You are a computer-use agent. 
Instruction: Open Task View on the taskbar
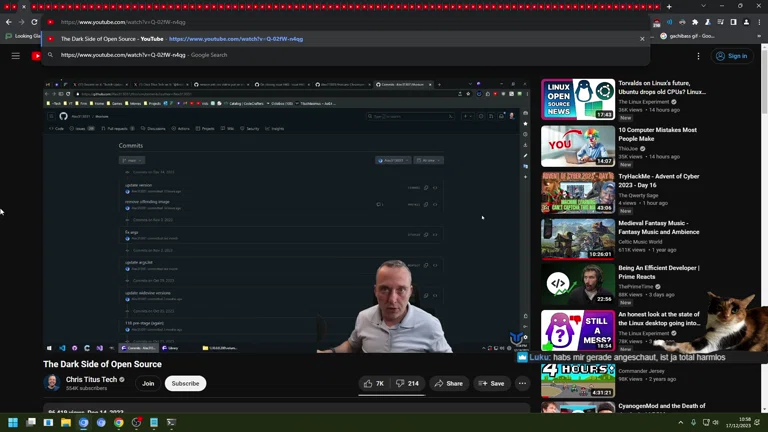click(31, 422)
